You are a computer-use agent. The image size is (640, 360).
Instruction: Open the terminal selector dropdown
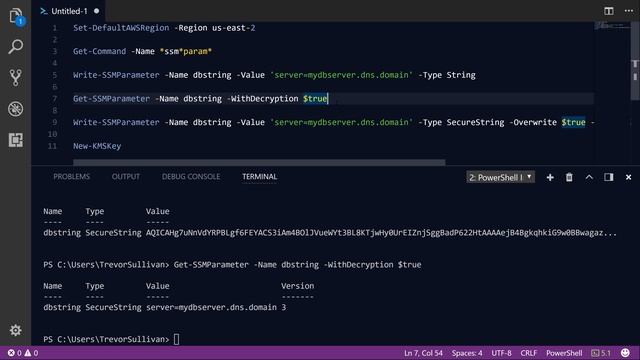coord(500,177)
